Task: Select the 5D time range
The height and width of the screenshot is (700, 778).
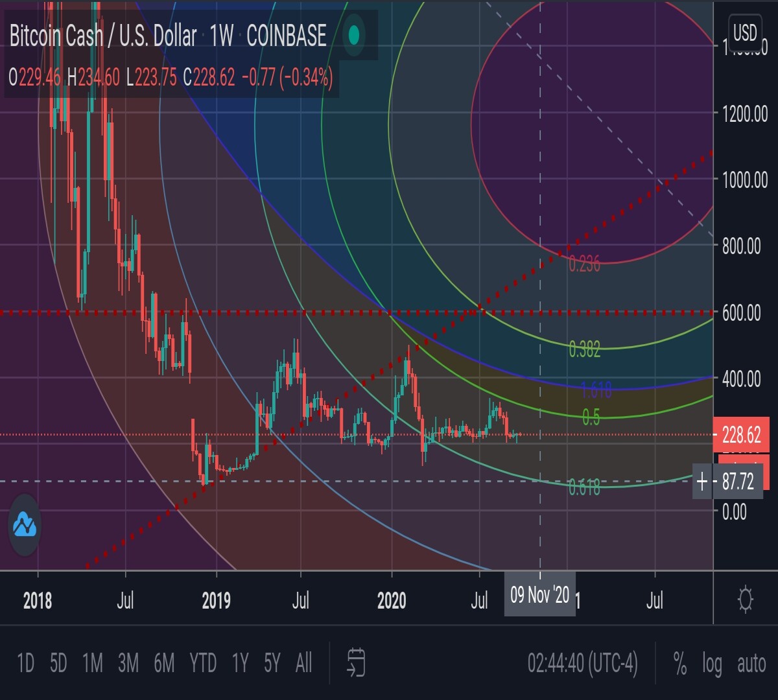Action: [x=58, y=663]
